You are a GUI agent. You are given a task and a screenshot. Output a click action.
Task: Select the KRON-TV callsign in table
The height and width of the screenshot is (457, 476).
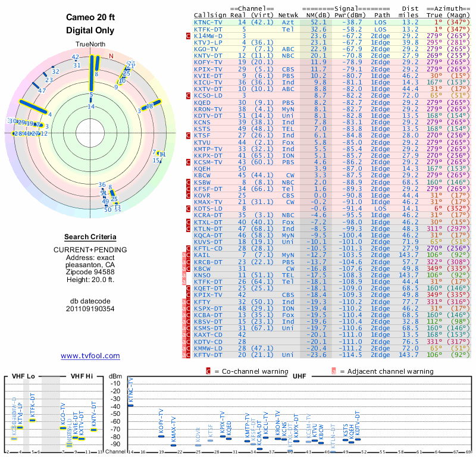pos(208,109)
